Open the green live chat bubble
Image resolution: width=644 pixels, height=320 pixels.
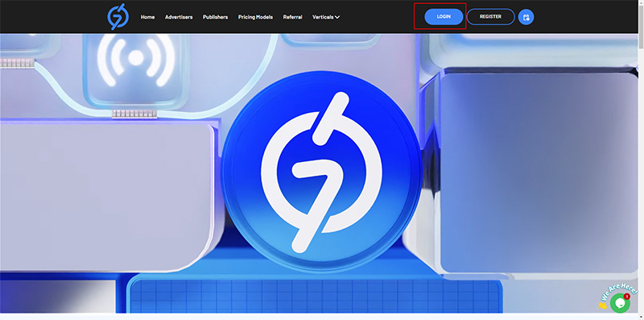click(620, 304)
